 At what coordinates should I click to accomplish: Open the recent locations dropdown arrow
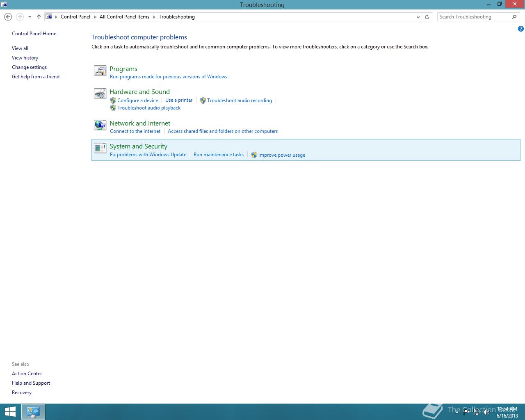coord(30,17)
